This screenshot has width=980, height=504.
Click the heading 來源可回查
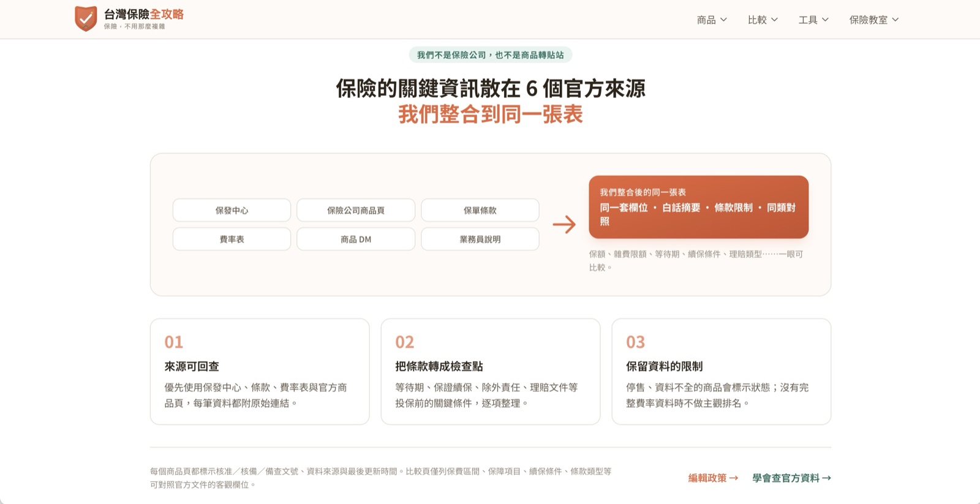tap(192, 366)
